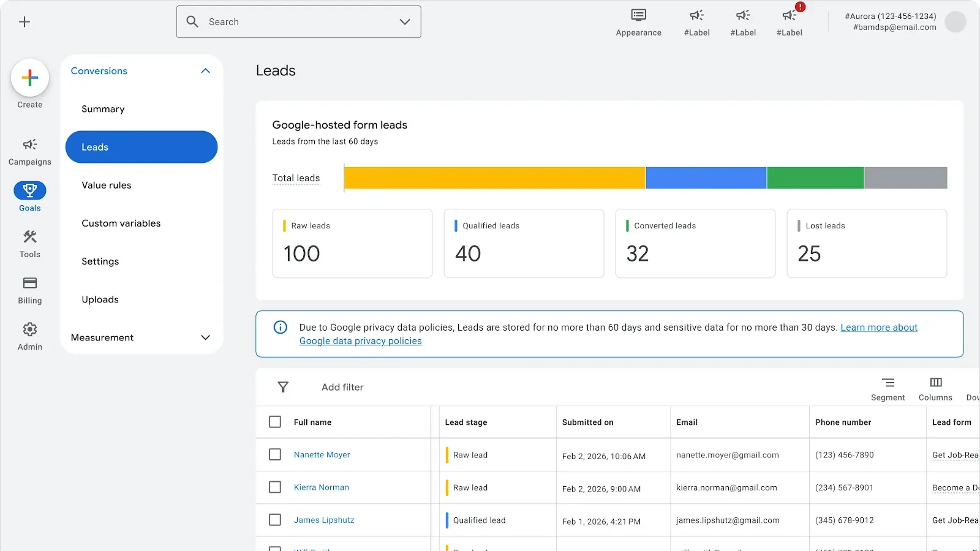
Task: Click phone number (345) 678-9012
Action: click(844, 520)
